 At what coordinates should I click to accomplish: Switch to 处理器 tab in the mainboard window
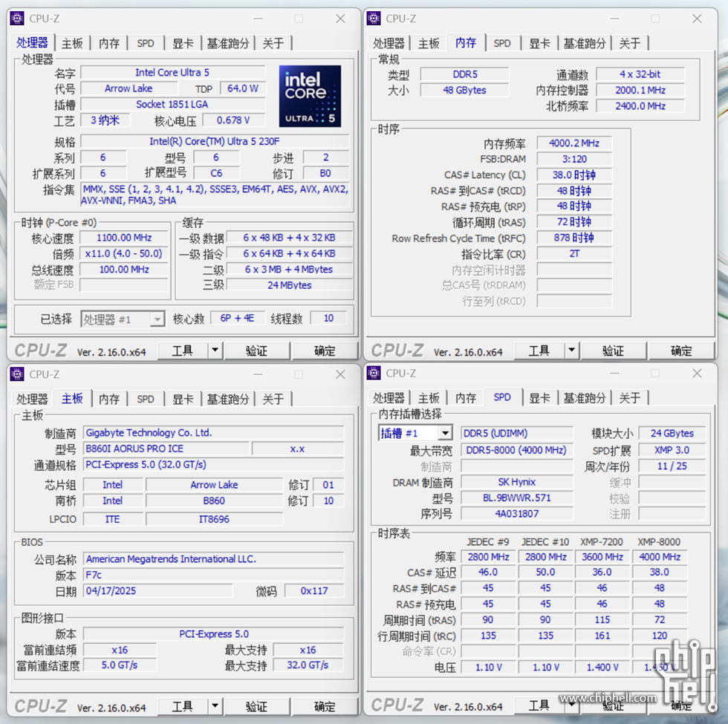click(32, 399)
